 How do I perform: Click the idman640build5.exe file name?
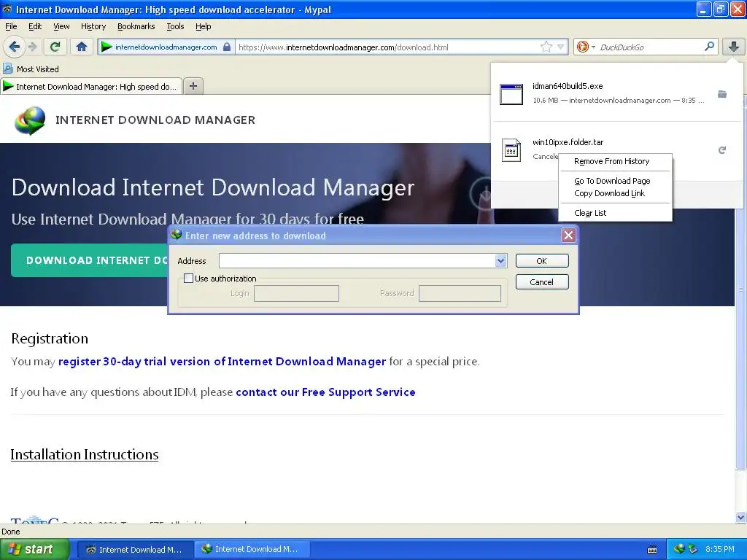pyautogui.click(x=568, y=86)
